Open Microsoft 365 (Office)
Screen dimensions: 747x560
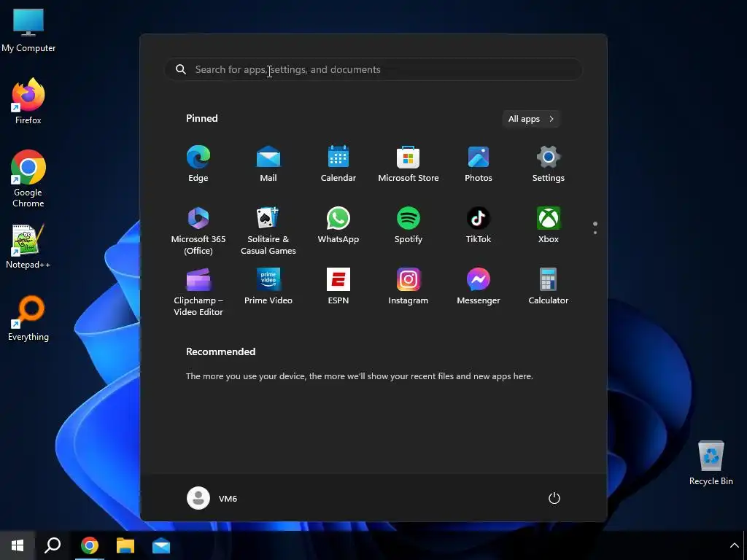198,231
